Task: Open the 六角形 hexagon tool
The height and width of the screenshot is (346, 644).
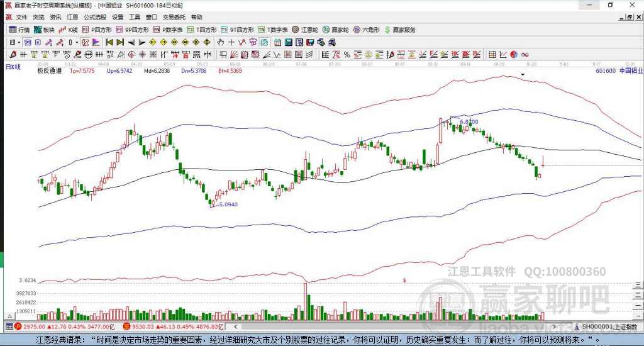Action: [x=367, y=30]
